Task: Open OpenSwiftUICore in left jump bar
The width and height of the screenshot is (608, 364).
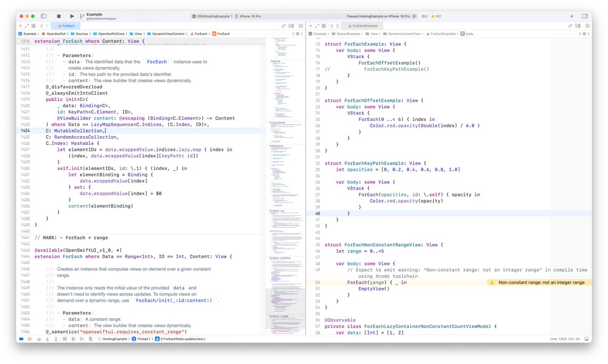Action: click(108, 33)
